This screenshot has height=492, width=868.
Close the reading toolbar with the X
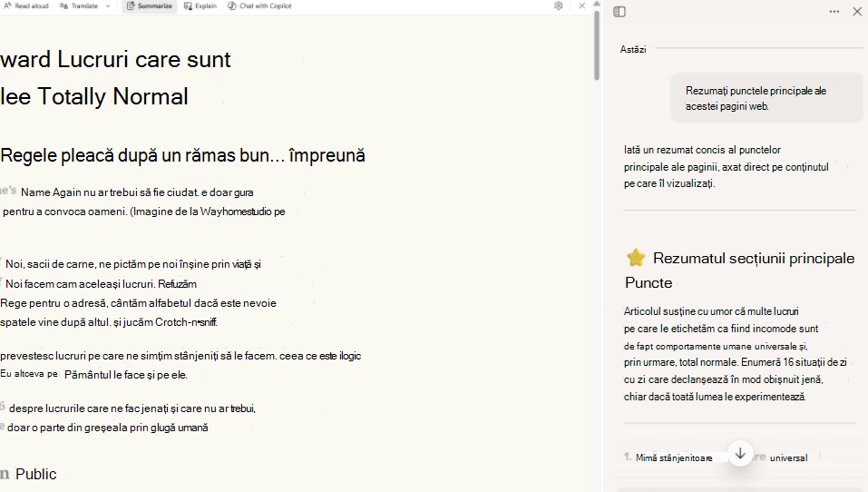(581, 5)
